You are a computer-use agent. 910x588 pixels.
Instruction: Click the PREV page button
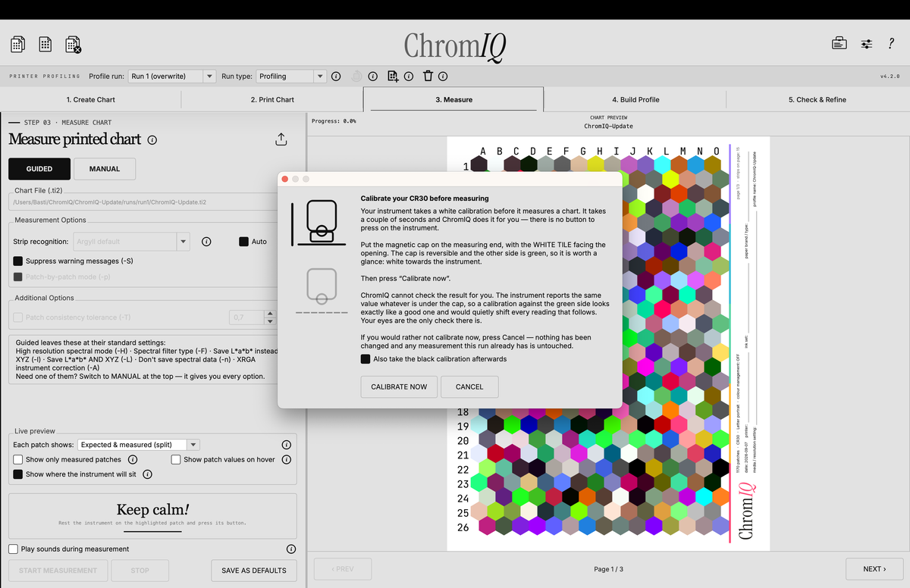[341, 569]
